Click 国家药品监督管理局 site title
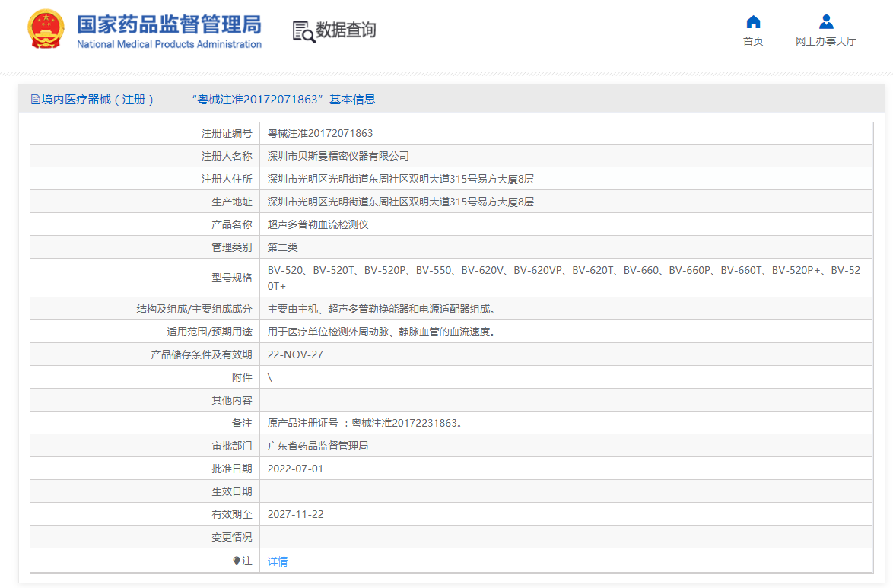 [169, 24]
